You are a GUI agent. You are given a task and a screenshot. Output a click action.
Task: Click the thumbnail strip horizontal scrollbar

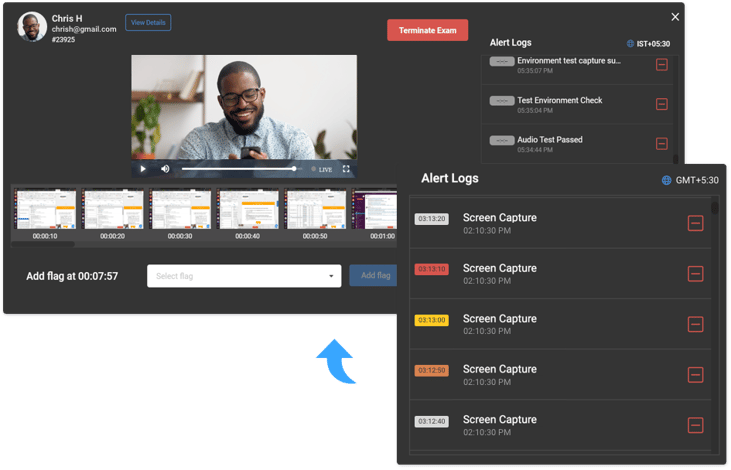[x=43, y=244]
